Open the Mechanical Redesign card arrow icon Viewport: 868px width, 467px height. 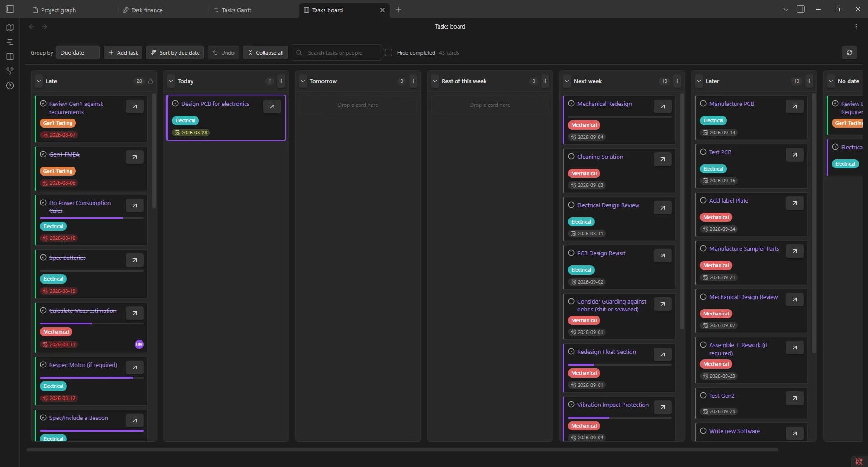662,106
